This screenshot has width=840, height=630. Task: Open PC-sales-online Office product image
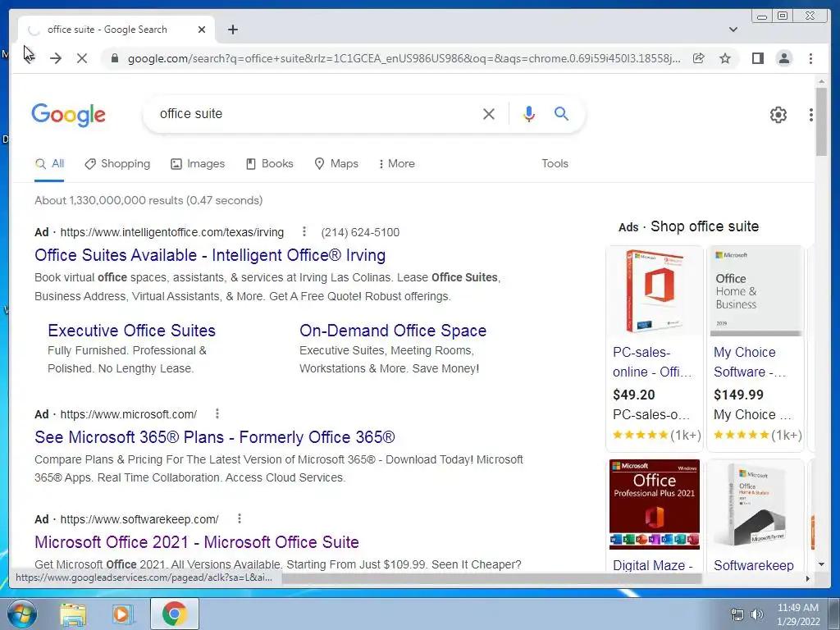(x=654, y=291)
